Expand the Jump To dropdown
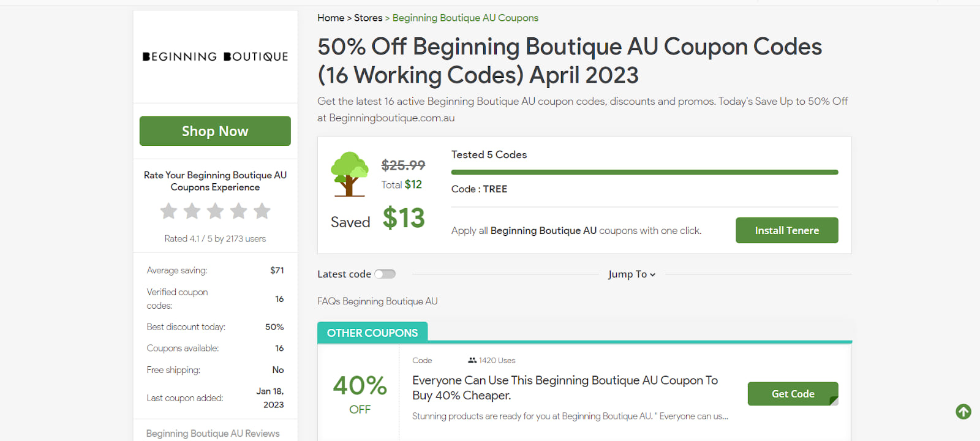The image size is (980, 441). tap(631, 274)
